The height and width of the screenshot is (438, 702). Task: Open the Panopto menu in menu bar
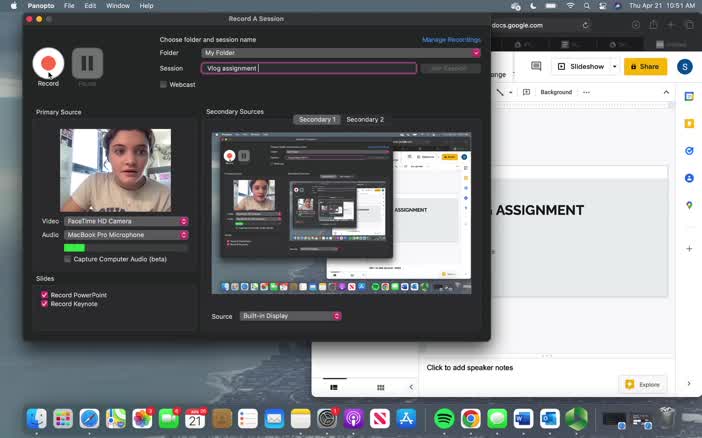tap(41, 6)
